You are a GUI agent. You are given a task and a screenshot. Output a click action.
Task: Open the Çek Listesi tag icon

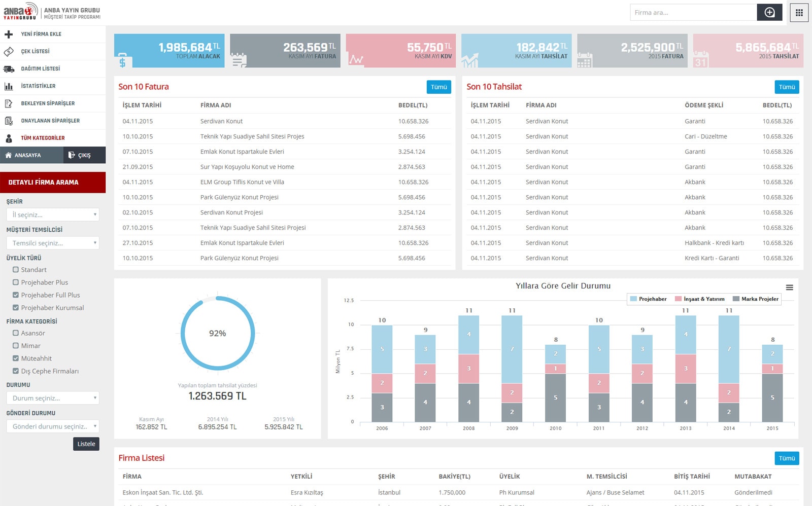pos(9,52)
